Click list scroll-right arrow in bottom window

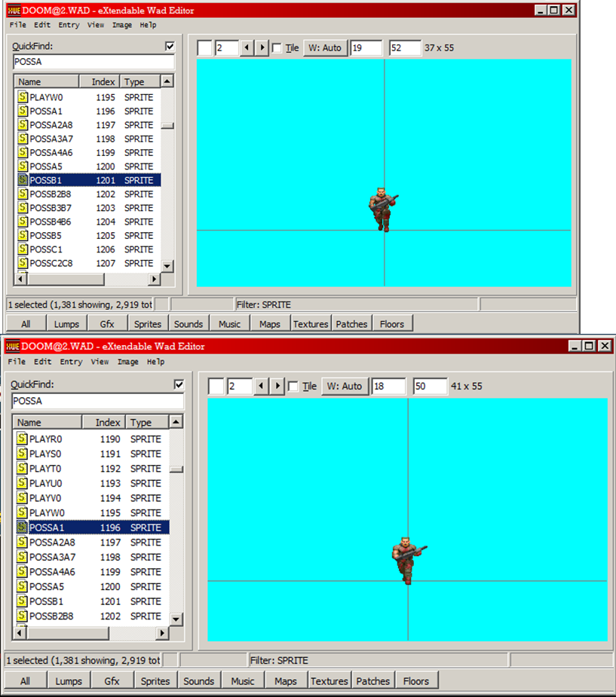point(162,632)
